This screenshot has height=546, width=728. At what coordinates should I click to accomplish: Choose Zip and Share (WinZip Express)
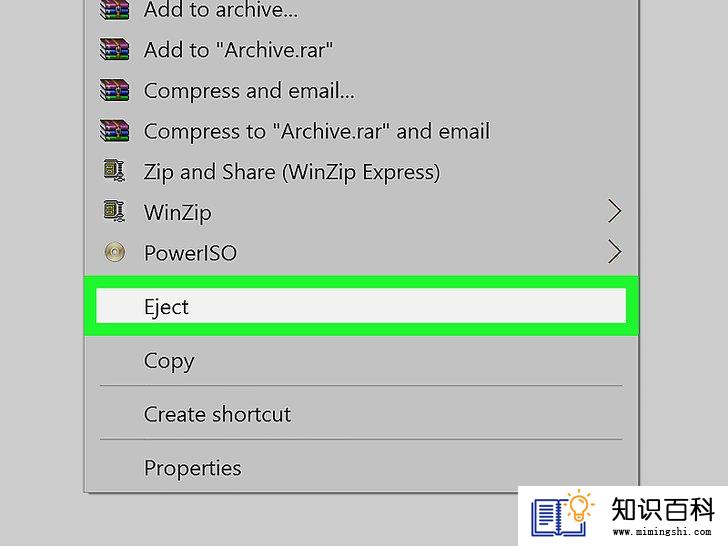tap(292, 172)
